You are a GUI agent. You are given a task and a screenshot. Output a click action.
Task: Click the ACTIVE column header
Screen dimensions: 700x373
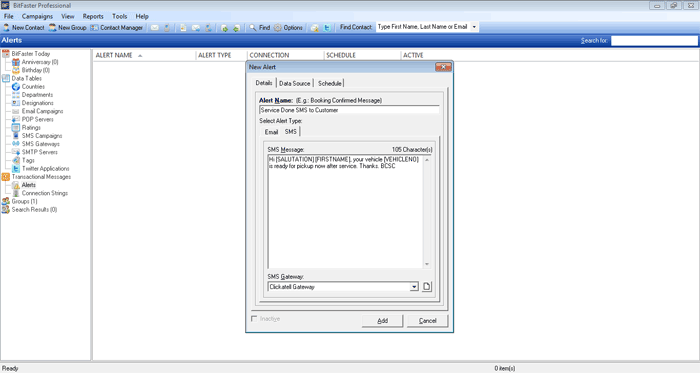pyautogui.click(x=413, y=55)
